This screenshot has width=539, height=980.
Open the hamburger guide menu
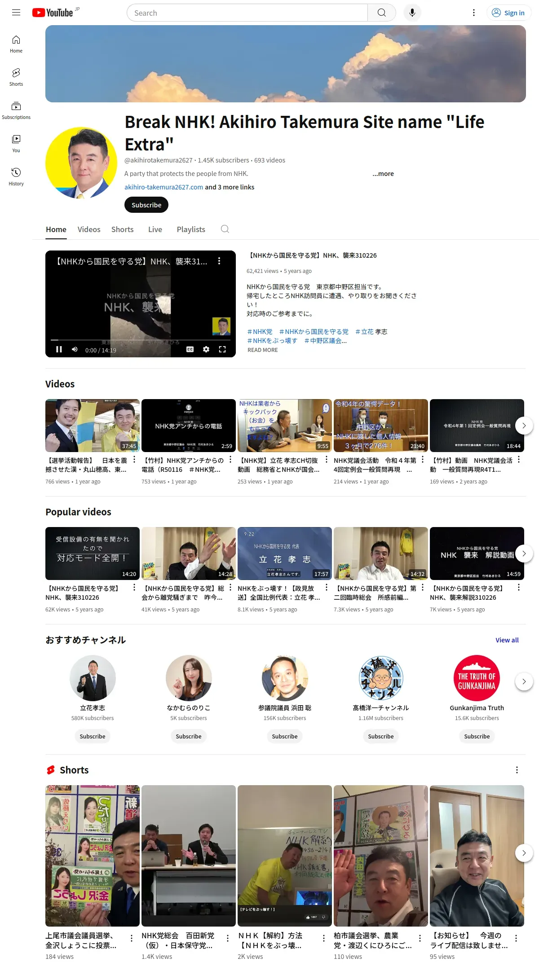pos(16,13)
